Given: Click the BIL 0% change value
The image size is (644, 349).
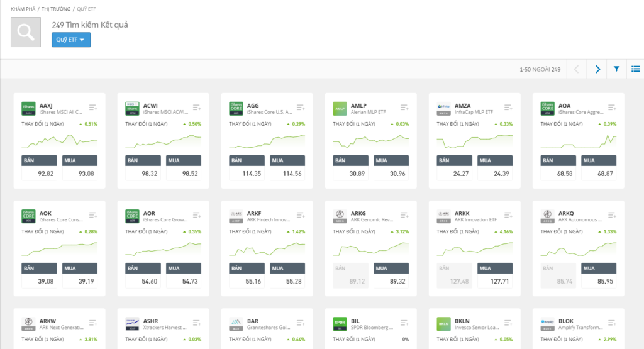Looking at the screenshot, I should point(406,339).
